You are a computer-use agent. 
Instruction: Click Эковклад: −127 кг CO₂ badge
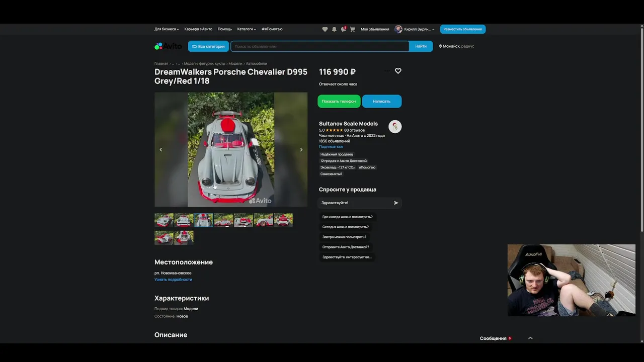pos(338,167)
